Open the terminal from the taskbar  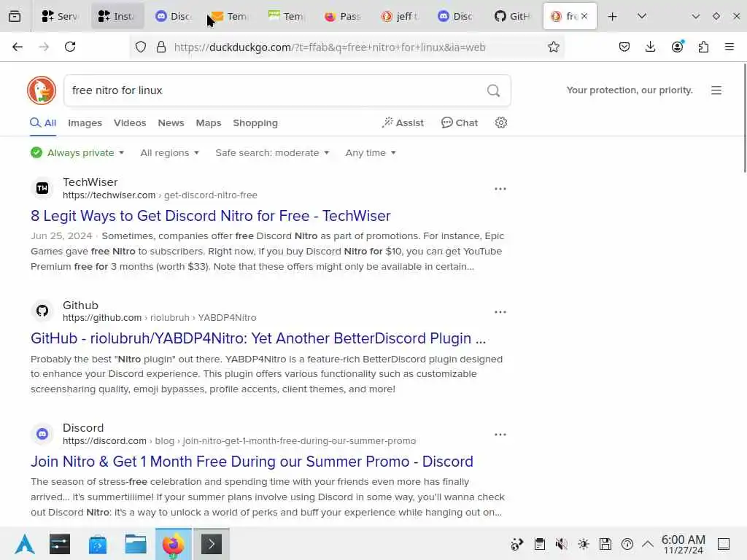point(212,544)
